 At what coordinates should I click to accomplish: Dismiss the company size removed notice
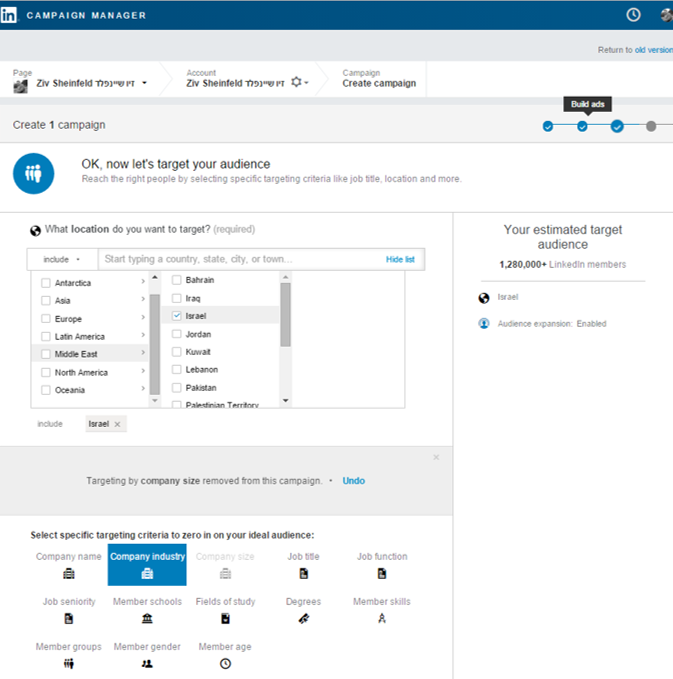pyautogui.click(x=436, y=457)
